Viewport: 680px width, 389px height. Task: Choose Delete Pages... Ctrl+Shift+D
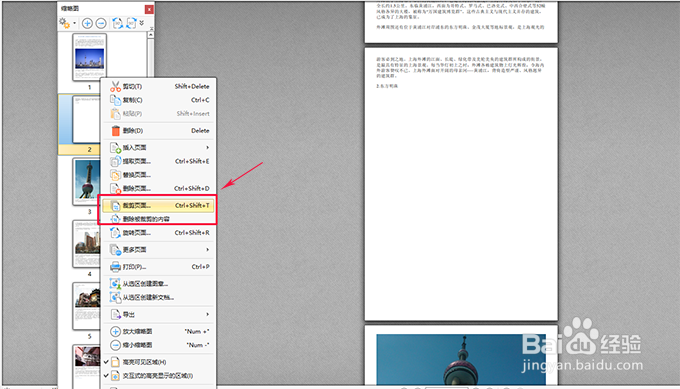[159, 188]
